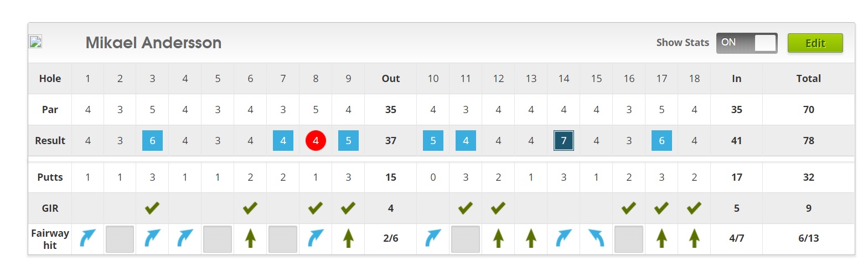Click the fairway left-miss arrow for hole 15
This screenshot has width=868, height=265.
[x=596, y=239]
